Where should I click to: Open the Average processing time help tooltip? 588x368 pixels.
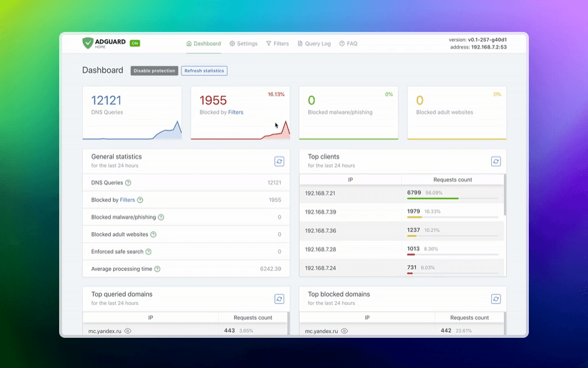click(x=157, y=269)
